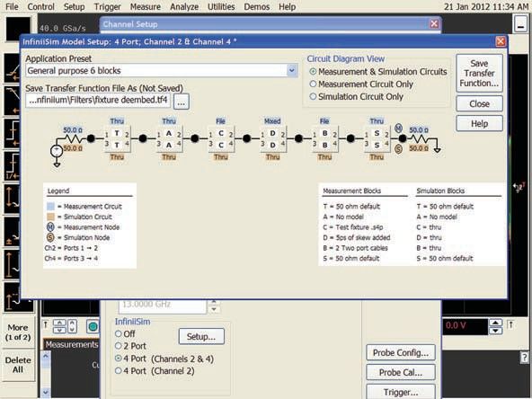
Task: Click the transfer function file path field
Action: click(98, 100)
